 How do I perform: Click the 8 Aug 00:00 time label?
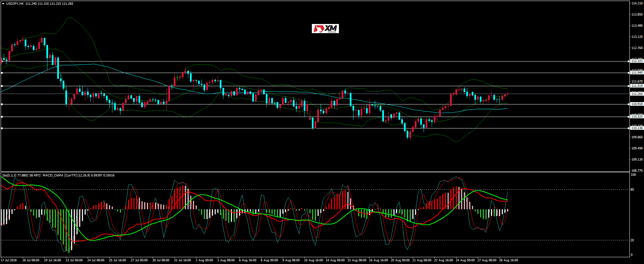270,260
